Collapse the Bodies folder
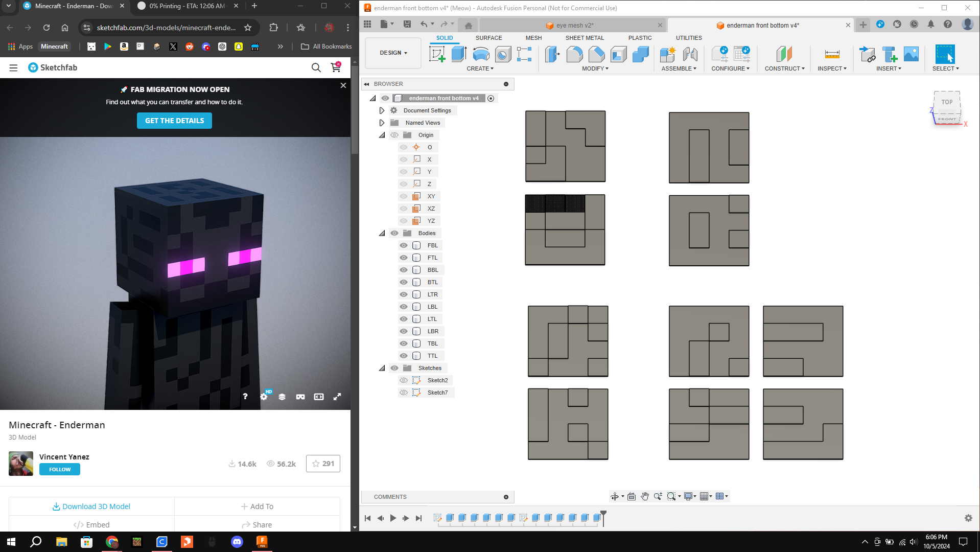 point(382,233)
